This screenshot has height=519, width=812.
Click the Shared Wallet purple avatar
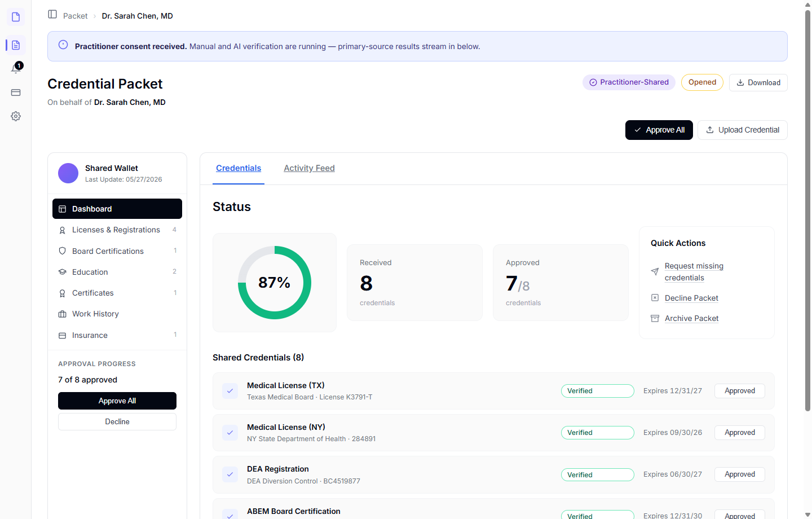[68, 173]
